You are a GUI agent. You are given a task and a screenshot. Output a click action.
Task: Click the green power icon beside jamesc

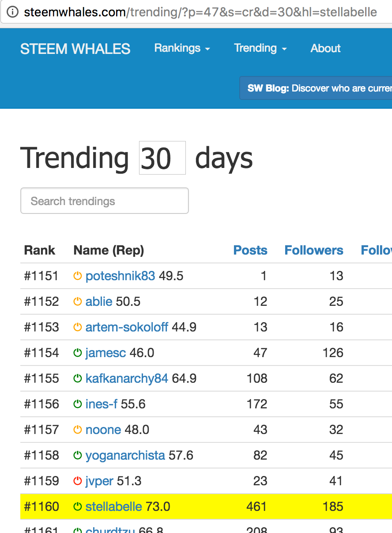[78, 353]
